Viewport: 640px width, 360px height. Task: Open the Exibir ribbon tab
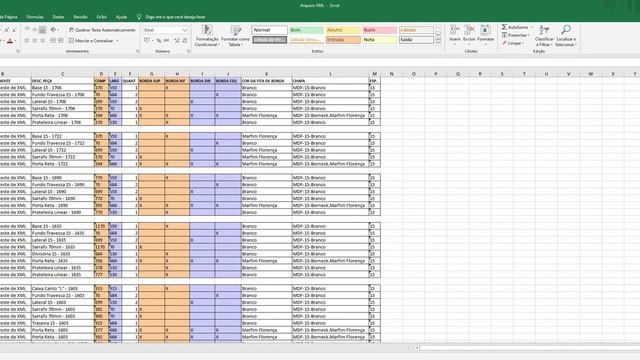(x=102, y=17)
